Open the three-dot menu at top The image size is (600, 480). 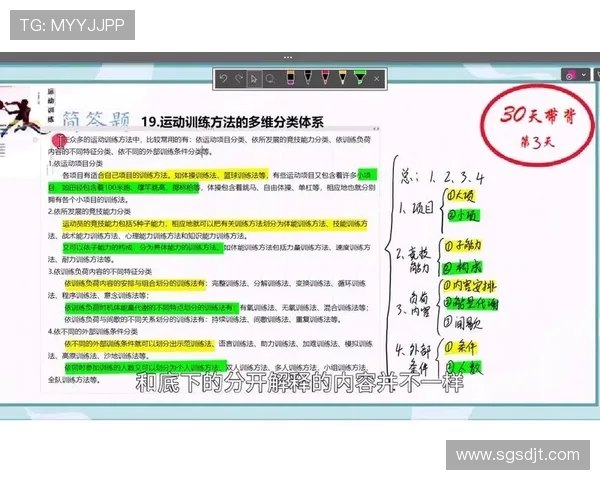(288, 57)
